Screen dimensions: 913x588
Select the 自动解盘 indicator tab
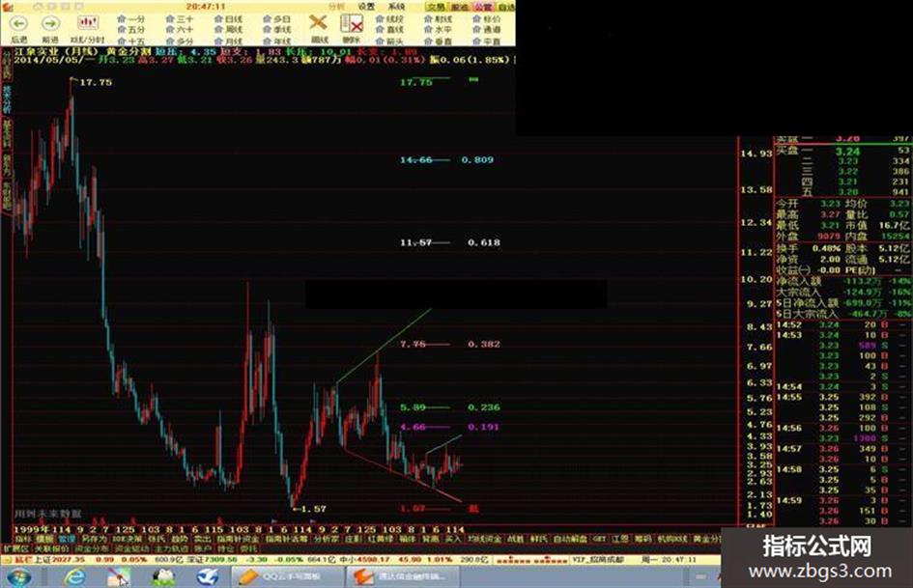pyautogui.click(x=569, y=539)
